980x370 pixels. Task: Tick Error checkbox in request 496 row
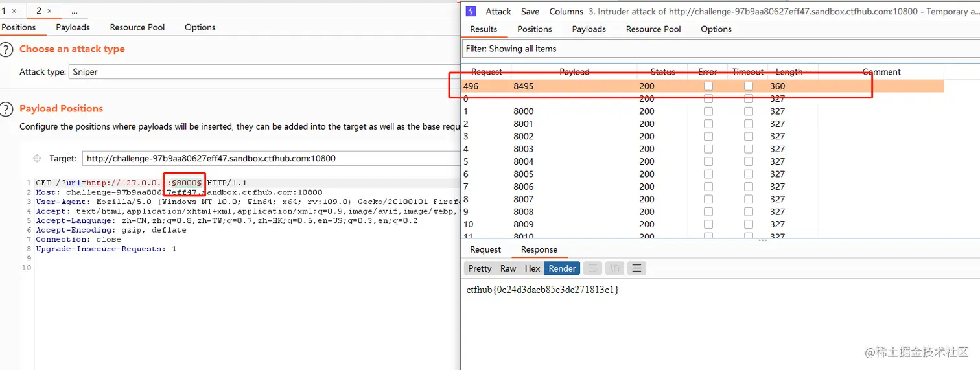pyautogui.click(x=708, y=86)
